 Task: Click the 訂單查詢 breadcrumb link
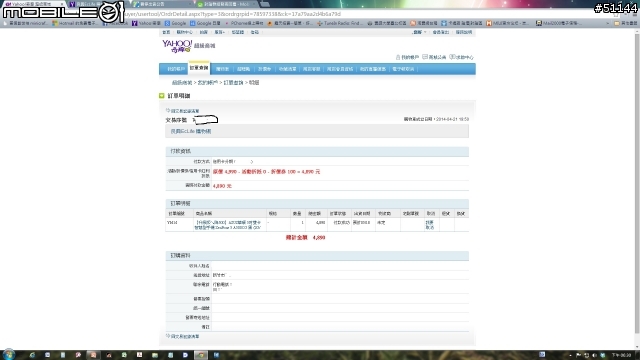233,82
